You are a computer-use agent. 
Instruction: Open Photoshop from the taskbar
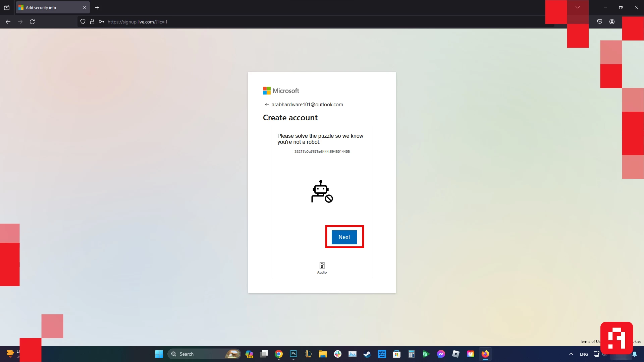pos(293,354)
